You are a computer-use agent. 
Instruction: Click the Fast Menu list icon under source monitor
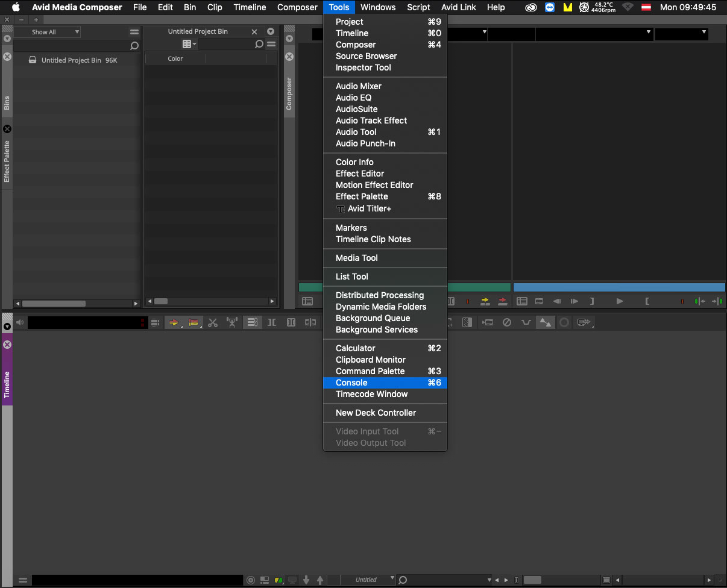tap(307, 301)
